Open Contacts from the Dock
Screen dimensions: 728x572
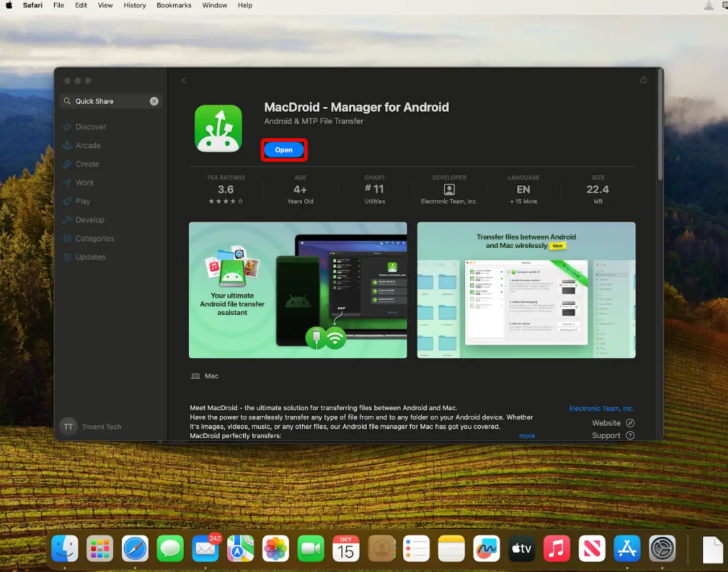click(x=381, y=548)
